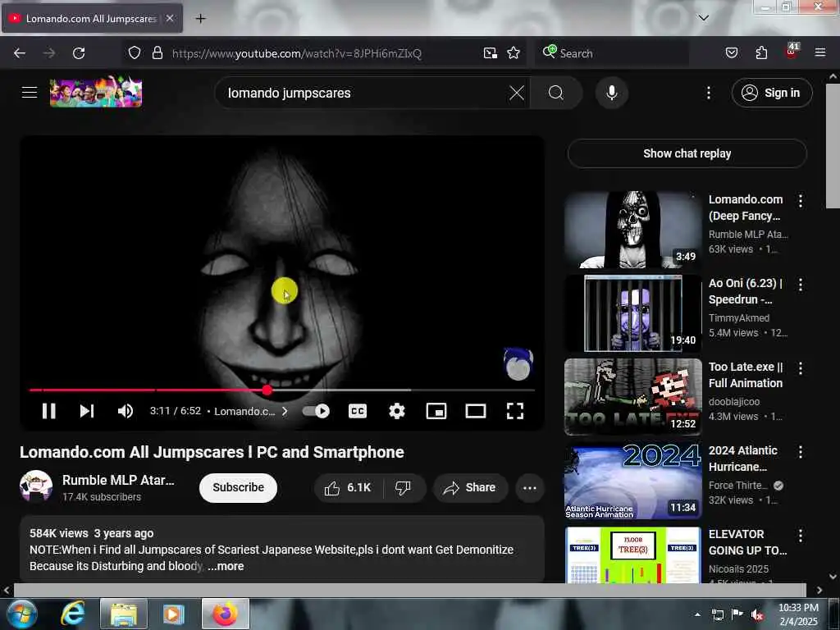Open Windows Start menu

[21, 614]
